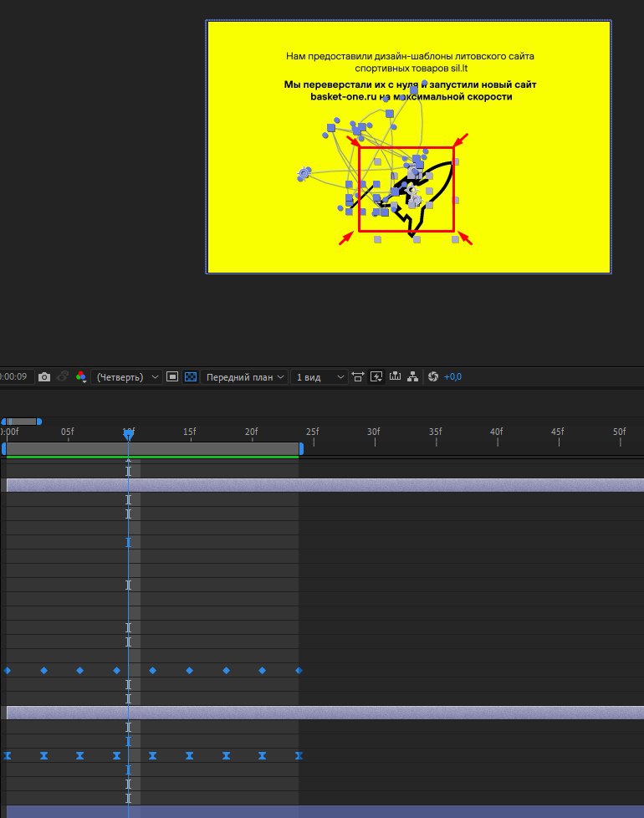Screen dimensions: 644x818
Task: Toggle the transparency grid checkerboard button
Action: (x=191, y=376)
